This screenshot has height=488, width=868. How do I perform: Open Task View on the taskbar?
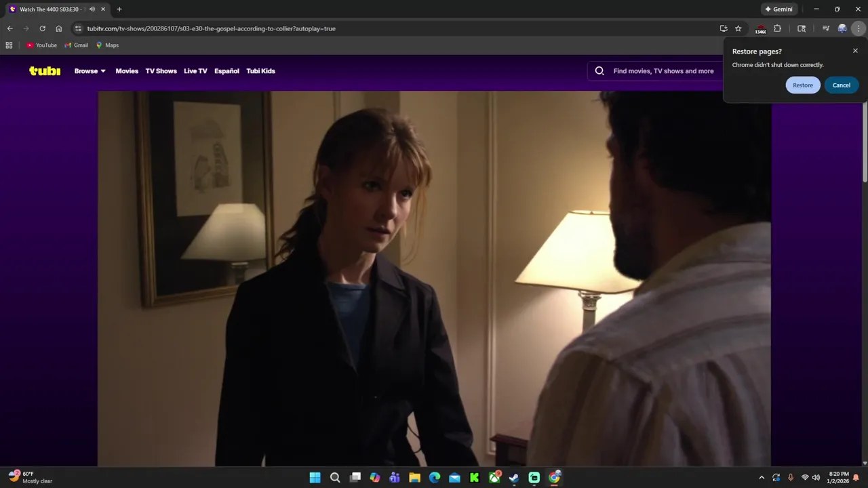click(355, 477)
